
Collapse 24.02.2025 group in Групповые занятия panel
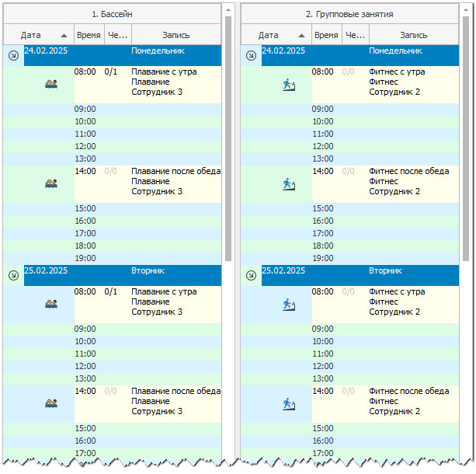[x=250, y=56]
